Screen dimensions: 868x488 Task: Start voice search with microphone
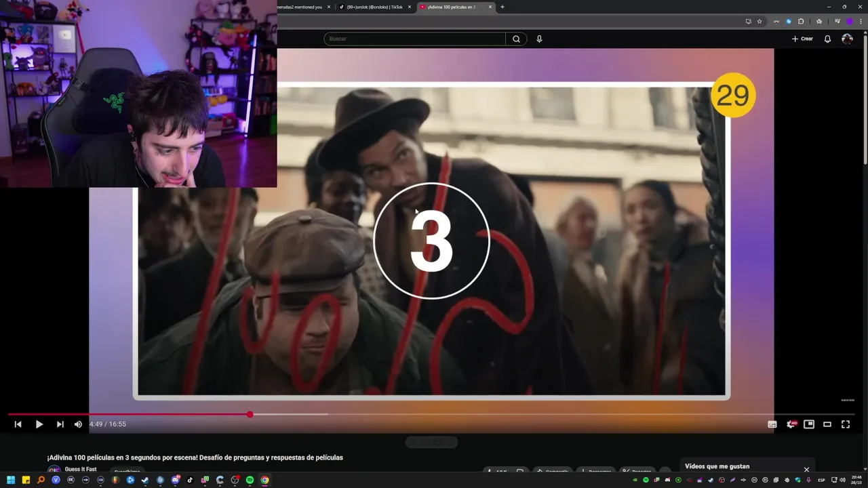point(539,39)
